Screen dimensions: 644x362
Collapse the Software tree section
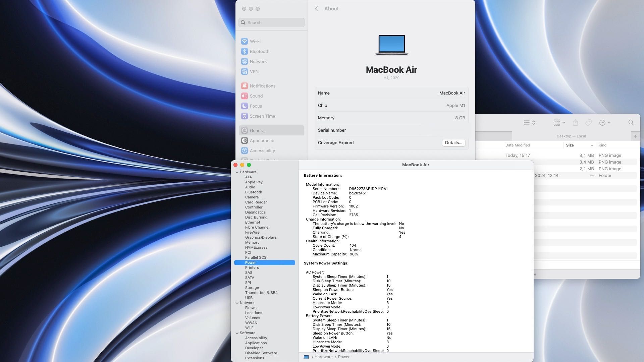tap(237, 333)
